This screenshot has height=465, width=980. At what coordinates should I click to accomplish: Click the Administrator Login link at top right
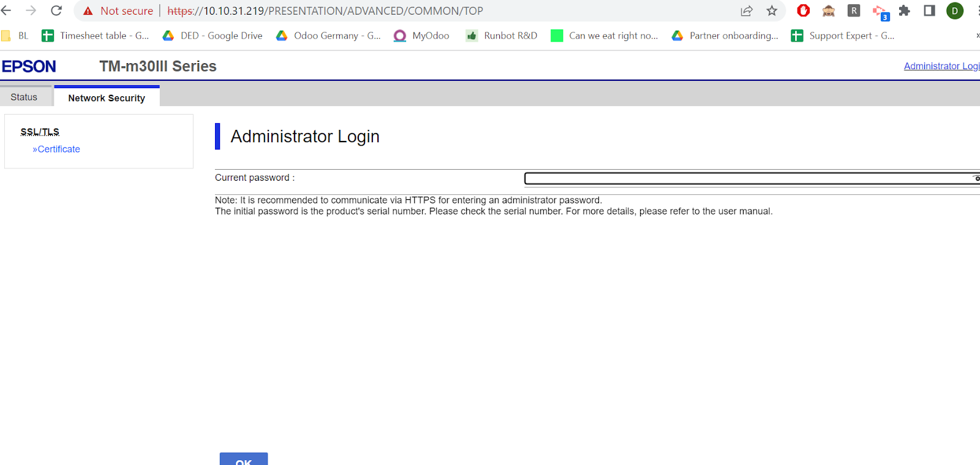point(942,66)
